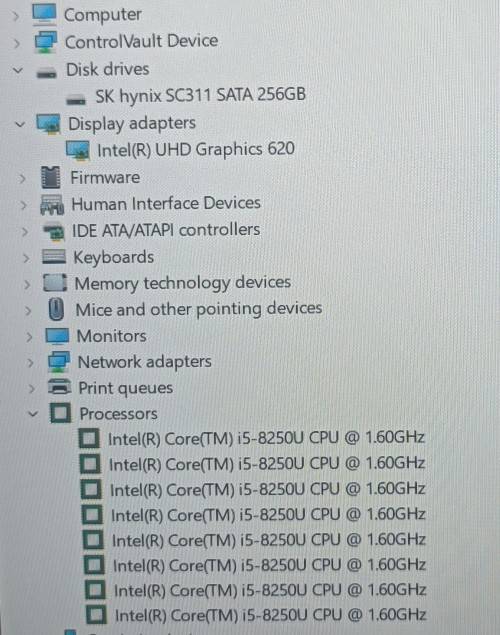Click the mouse icon for pointing devices

[56, 310]
